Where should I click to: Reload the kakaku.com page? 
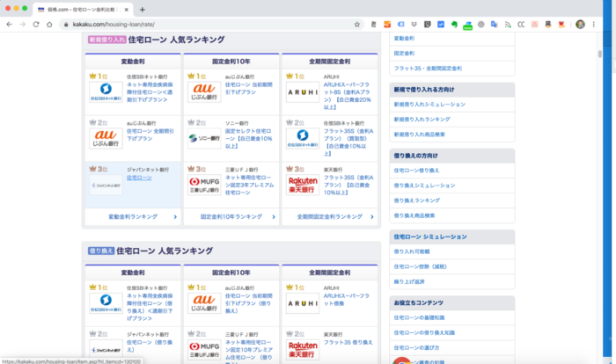(x=36, y=25)
